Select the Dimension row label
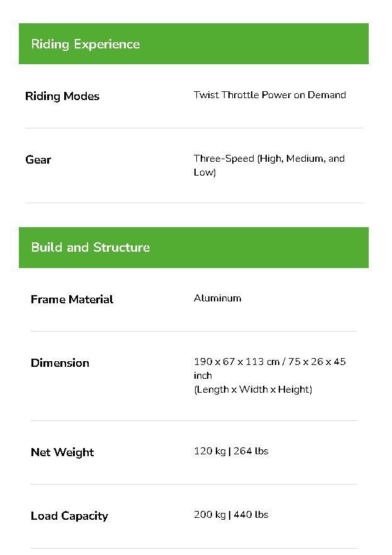This screenshot has width=392, height=555. tap(60, 363)
